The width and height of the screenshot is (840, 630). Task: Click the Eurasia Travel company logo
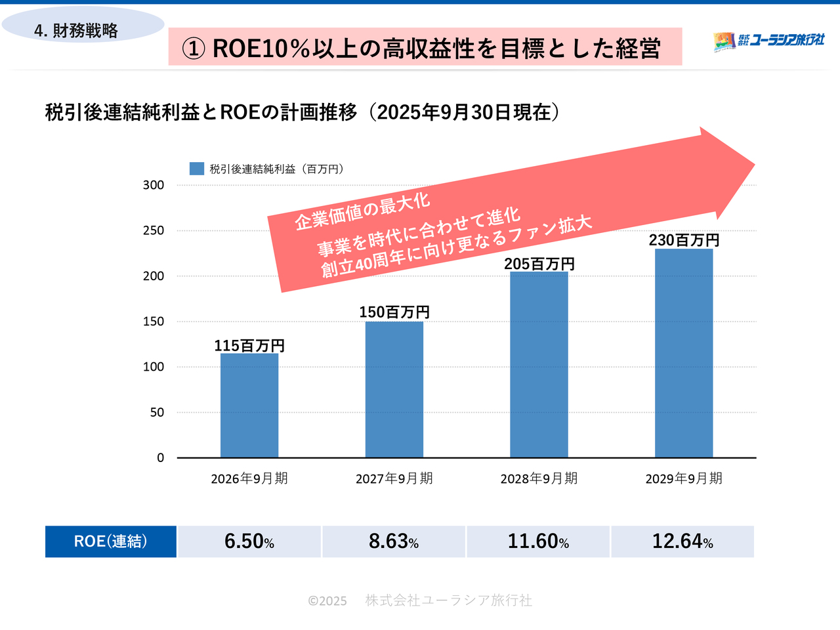tap(768, 41)
